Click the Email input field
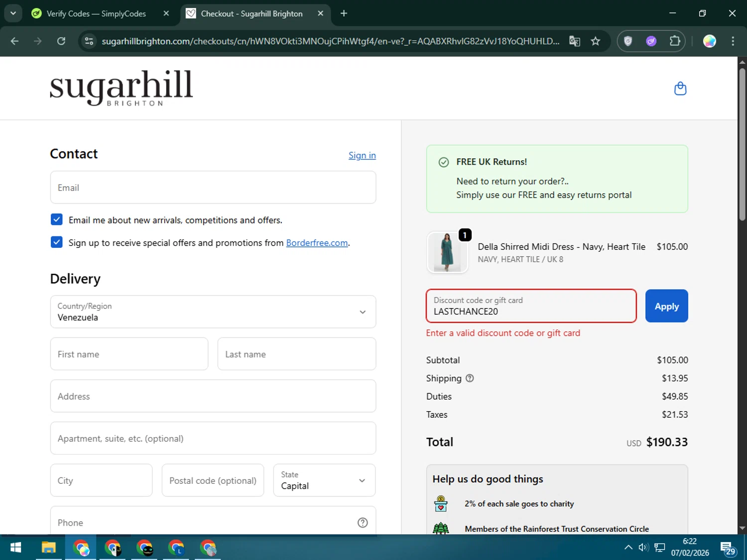The image size is (747, 560). [x=213, y=187]
